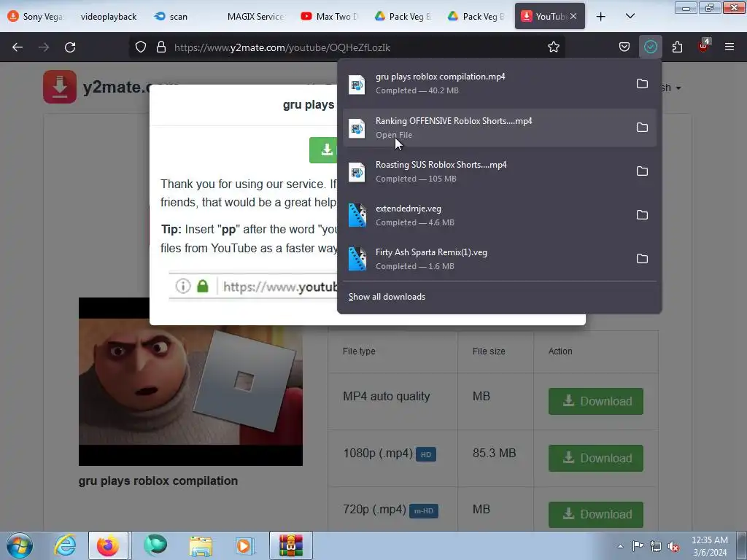
Task: Download the 1080p (.mp4) version
Action: [x=595, y=458]
